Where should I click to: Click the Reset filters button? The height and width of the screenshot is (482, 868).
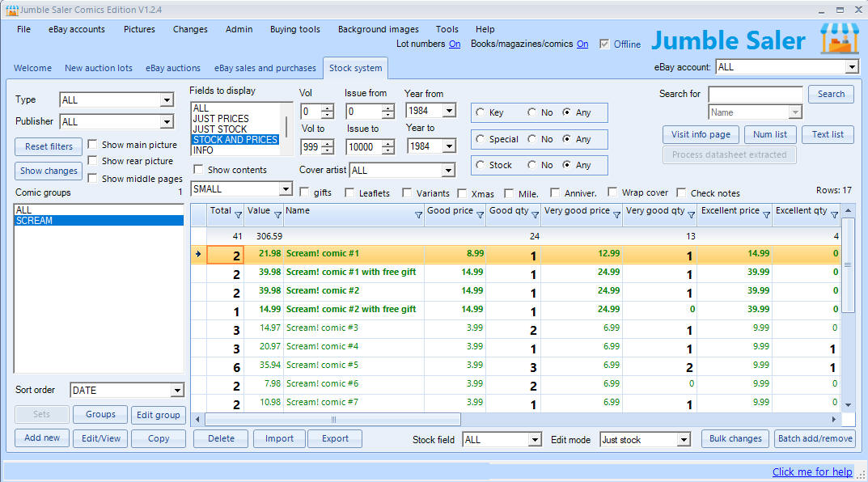[x=49, y=146]
